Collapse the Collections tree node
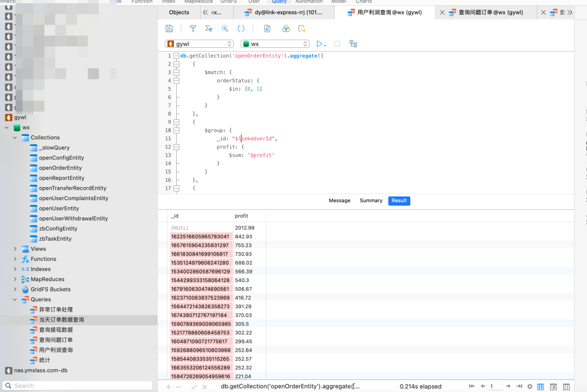 15,138
